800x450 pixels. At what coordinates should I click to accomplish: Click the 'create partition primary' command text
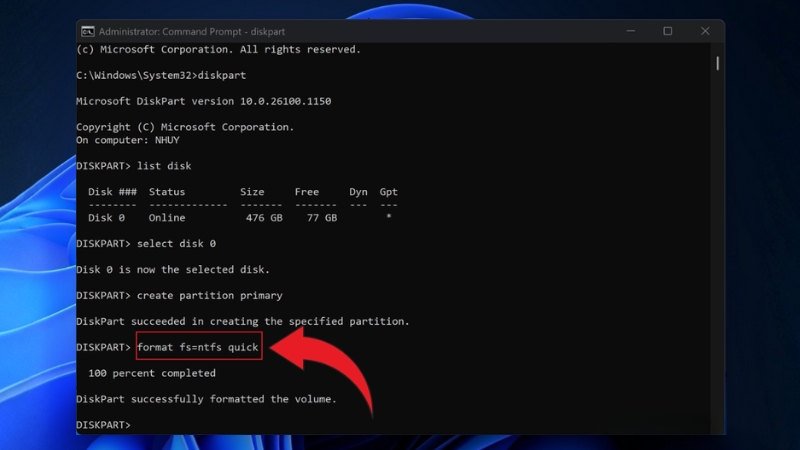209,295
